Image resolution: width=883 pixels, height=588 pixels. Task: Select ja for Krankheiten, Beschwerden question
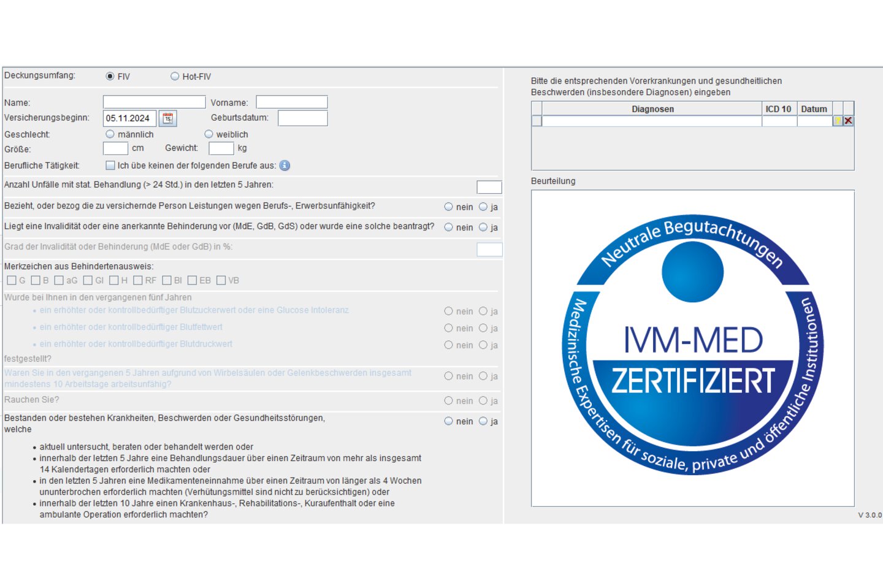coord(483,421)
